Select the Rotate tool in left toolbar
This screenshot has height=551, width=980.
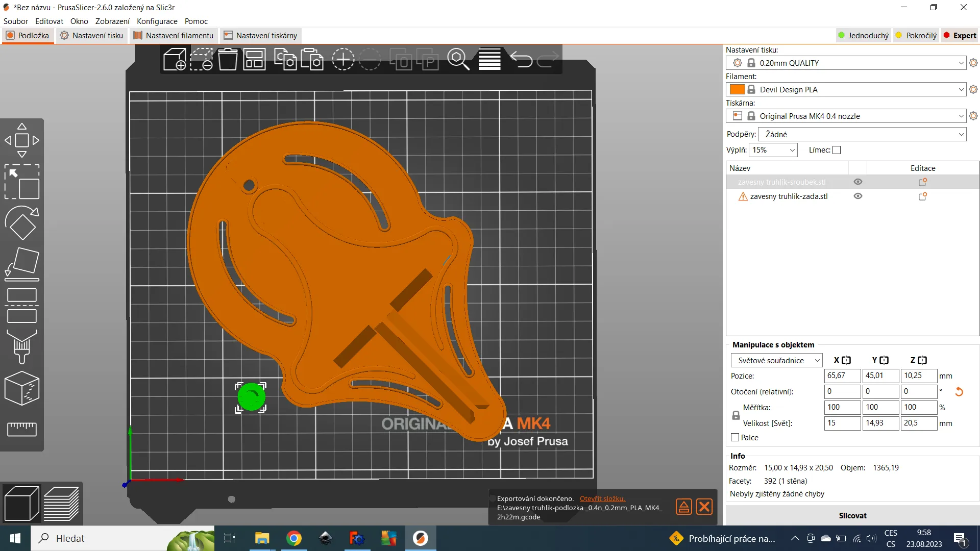[21, 223]
